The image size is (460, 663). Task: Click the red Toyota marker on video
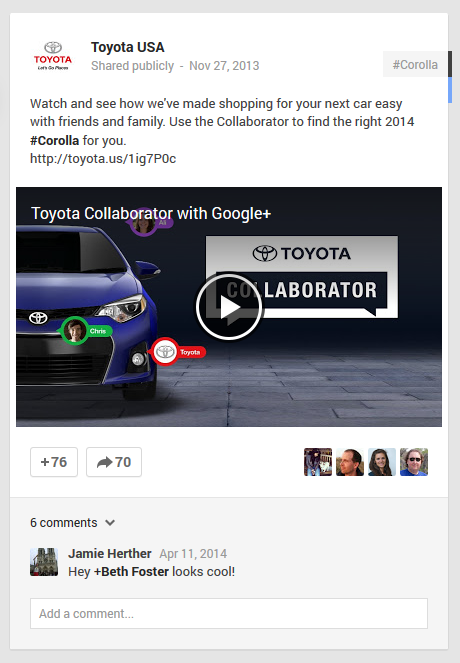pyautogui.click(x=178, y=352)
